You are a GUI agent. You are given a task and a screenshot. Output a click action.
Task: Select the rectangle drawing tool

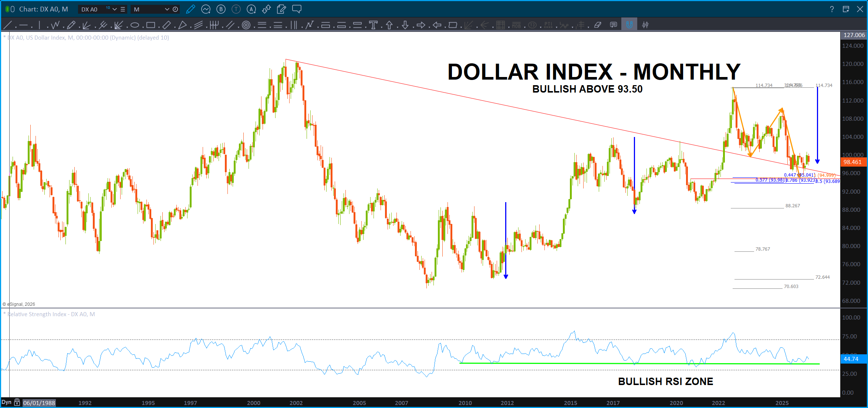point(150,25)
